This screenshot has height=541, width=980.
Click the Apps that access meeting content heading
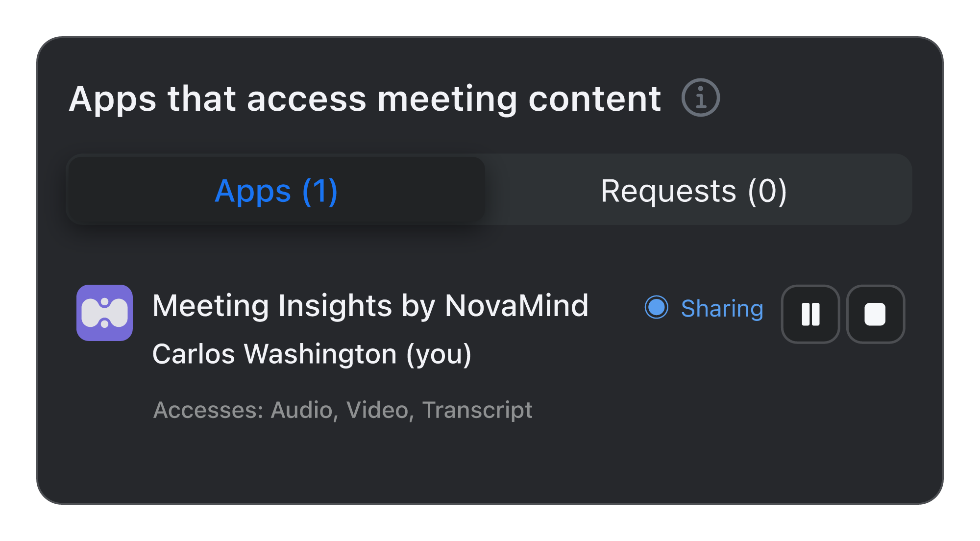tap(365, 98)
